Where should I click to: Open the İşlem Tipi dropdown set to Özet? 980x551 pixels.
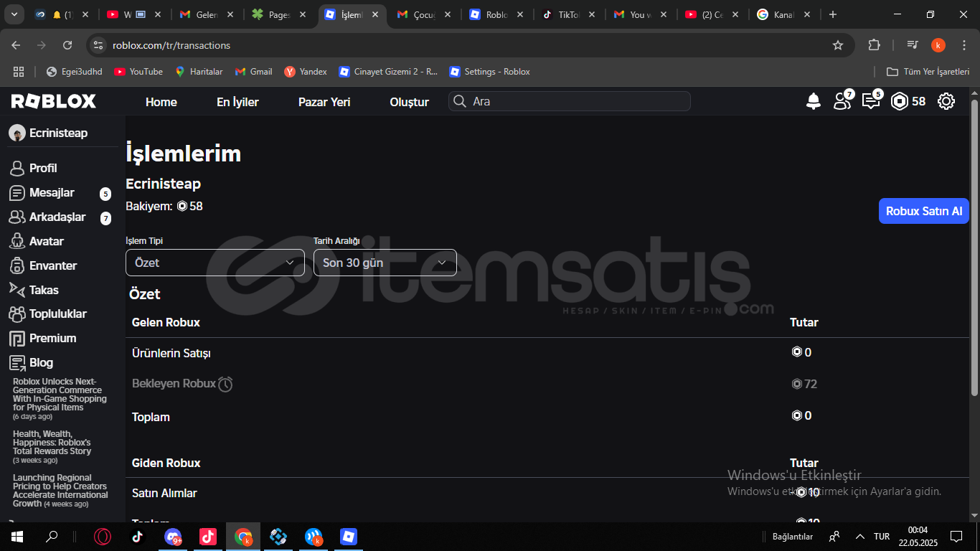215,263
